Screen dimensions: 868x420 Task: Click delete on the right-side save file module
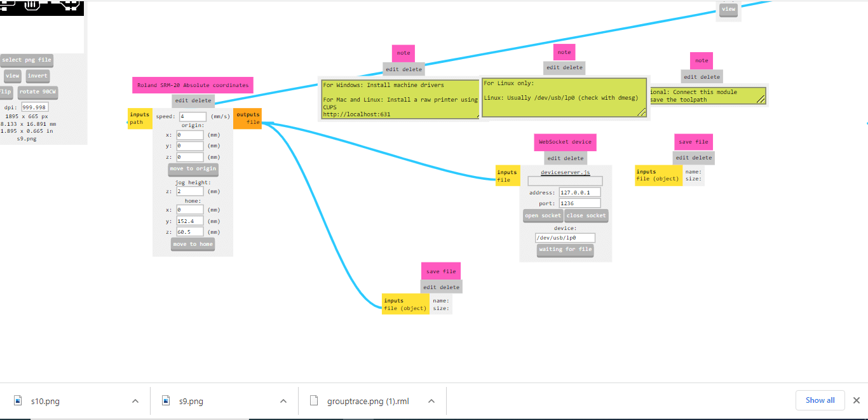click(x=702, y=158)
